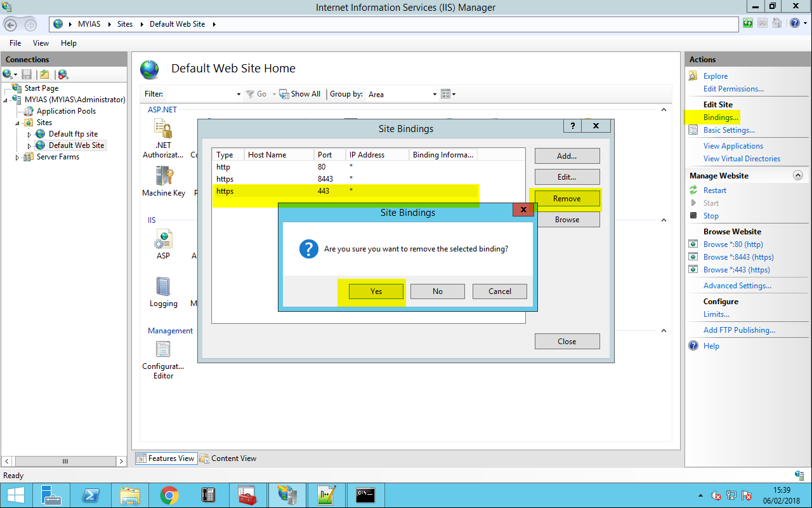Image resolution: width=812 pixels, height=508 pixels.
Task: Open the Logging feature icon
Action: (x=163, y=287)
